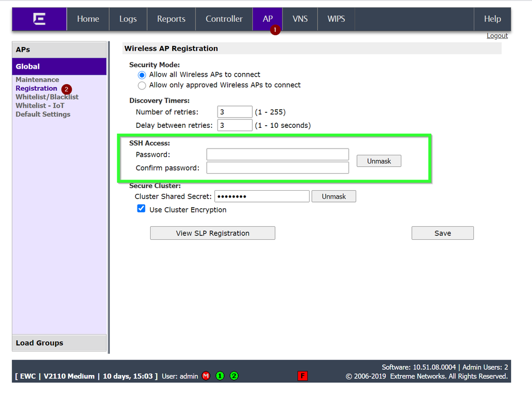The width and height of the screenshot is (532, 400).
Task: Click the red F status icon
Action: (x=302, y=376)
